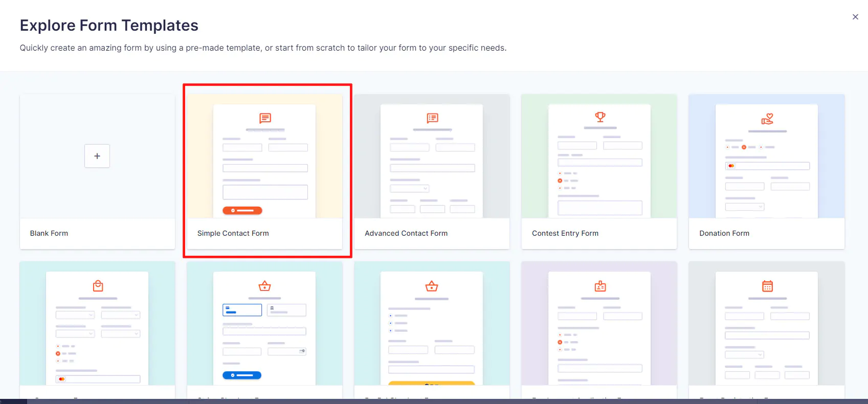The height and width of the screenshot is (404, 868).
Task: Open the "Advanced Contact Form" title
Action: (406, 233)
